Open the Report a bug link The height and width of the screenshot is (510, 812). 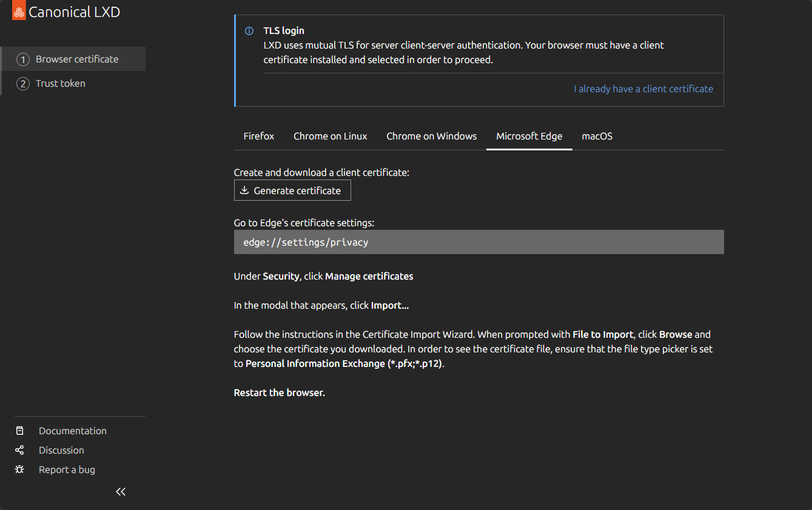[x=67, y=469]
